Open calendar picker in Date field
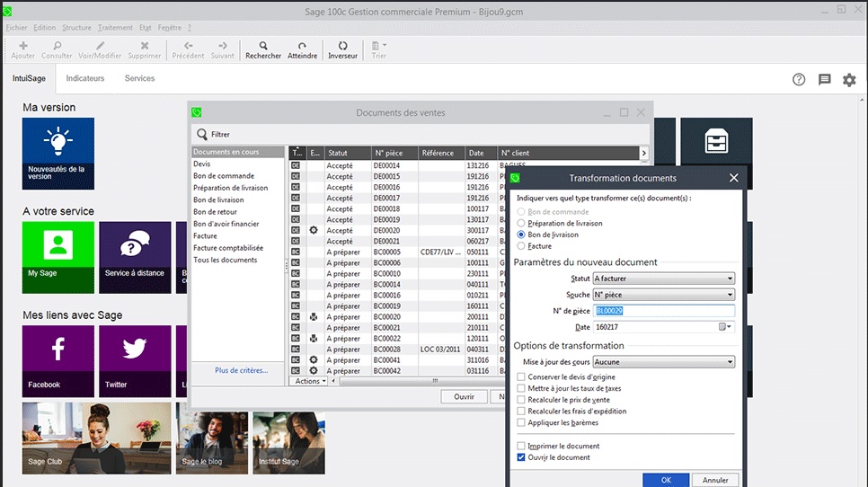The image size is (868, 487). (x=724, y=327)
